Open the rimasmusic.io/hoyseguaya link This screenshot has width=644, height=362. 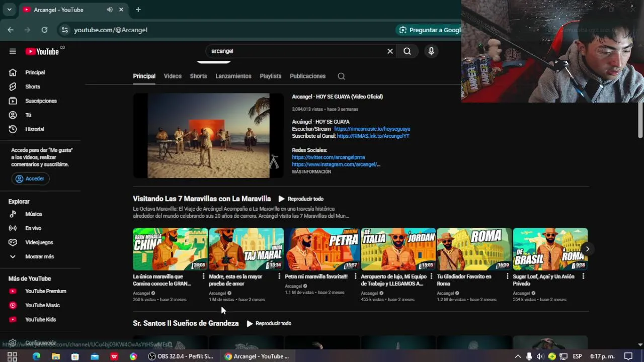point(372,129)
